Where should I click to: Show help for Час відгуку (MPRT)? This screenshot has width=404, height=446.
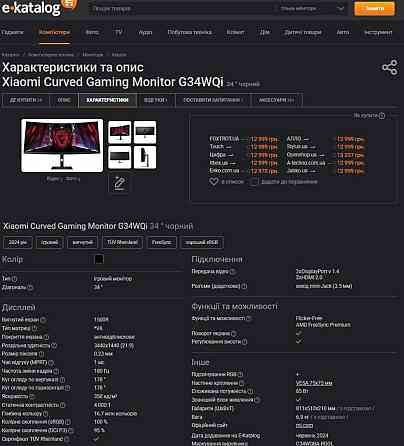pyautogui.click(x=51, y=362)
